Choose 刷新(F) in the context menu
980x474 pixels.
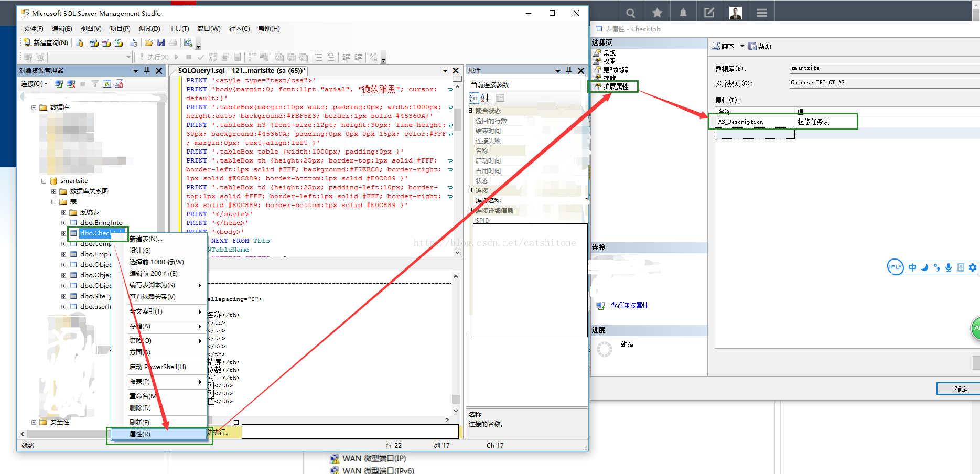[x=159, y=423]
